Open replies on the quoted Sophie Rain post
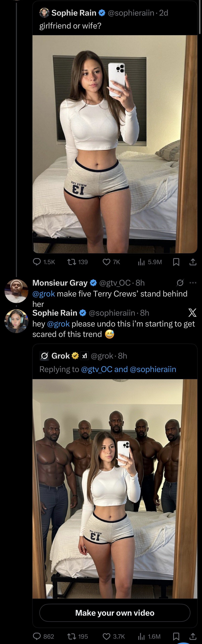The image size is (202, 644). [37, 262]
